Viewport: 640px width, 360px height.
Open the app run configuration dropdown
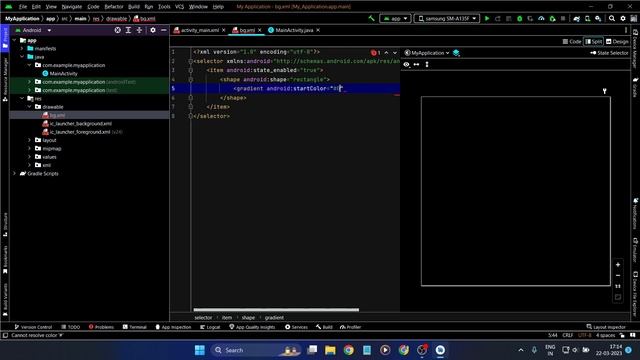395,18
